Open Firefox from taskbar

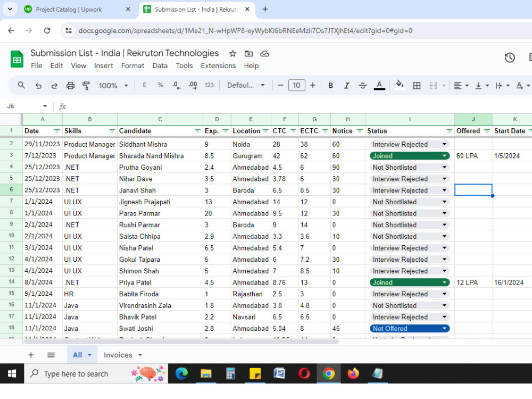point(353,373)
